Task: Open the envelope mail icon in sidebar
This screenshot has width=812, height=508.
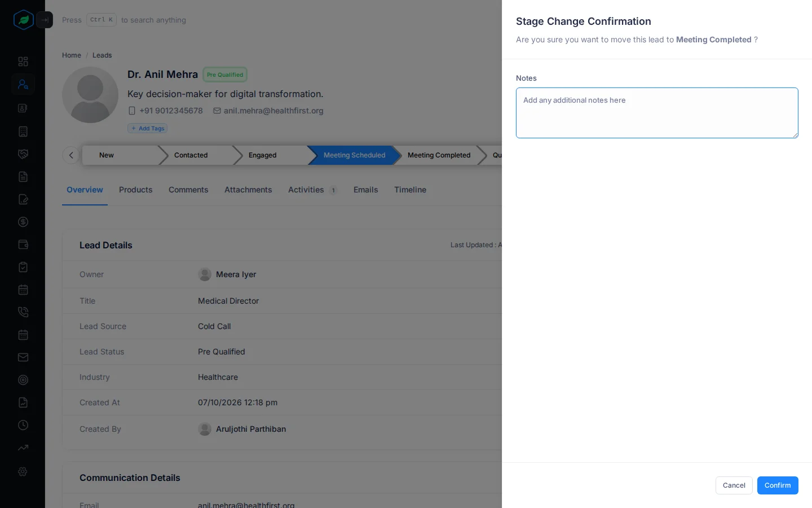Action: 23,357
